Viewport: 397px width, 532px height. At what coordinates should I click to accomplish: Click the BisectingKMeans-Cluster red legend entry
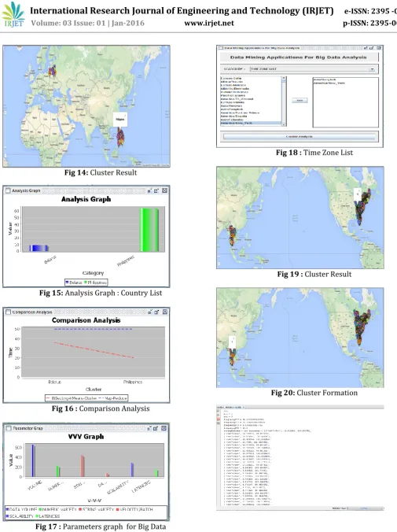pos(71,398)
